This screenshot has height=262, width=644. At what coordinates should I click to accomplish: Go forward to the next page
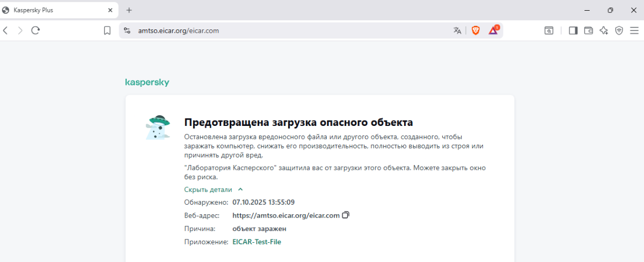[20, 31]
